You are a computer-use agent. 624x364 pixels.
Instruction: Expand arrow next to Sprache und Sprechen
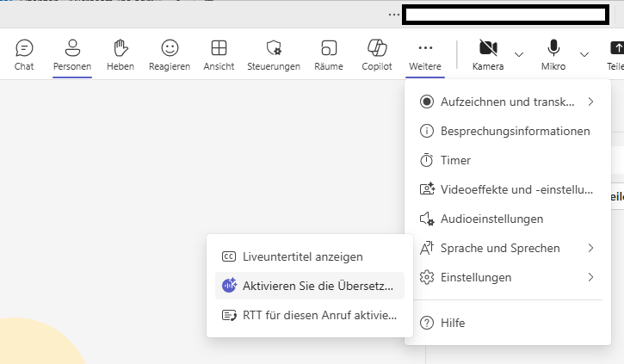click(x=591, y=248)
